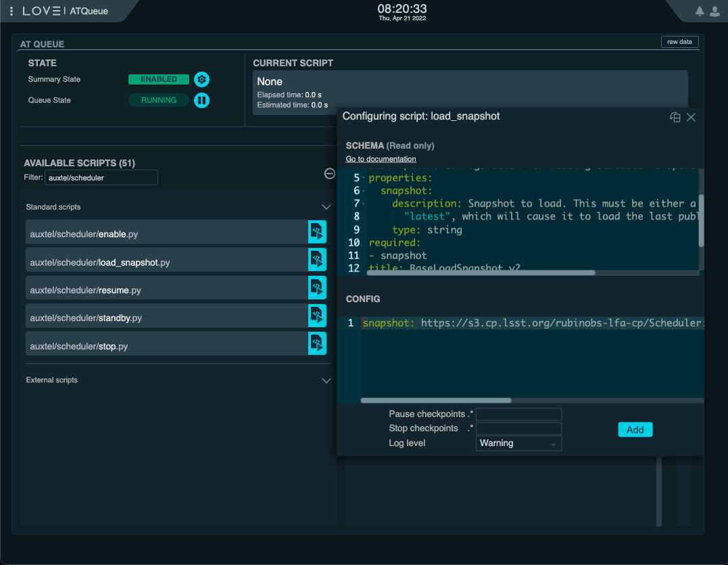Launch the auxtel/scheduler/stop.py script
728x565 pixels.
point(317,343)
